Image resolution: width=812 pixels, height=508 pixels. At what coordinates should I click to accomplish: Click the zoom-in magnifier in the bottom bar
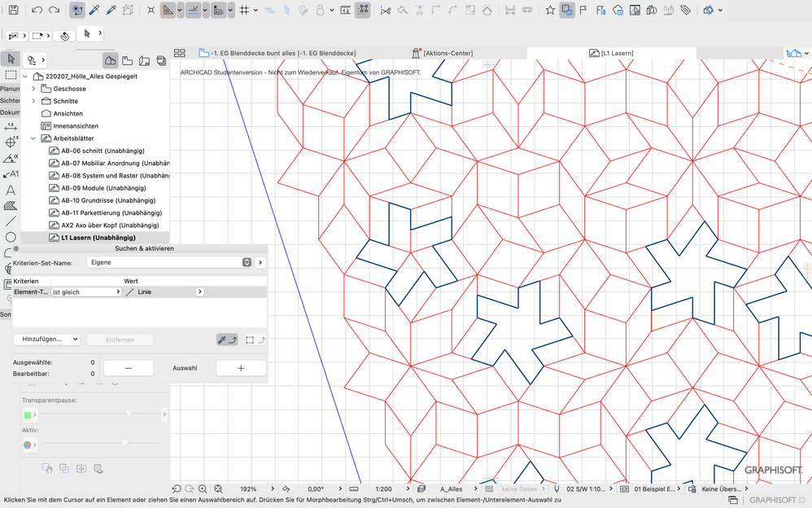(203, 489)
